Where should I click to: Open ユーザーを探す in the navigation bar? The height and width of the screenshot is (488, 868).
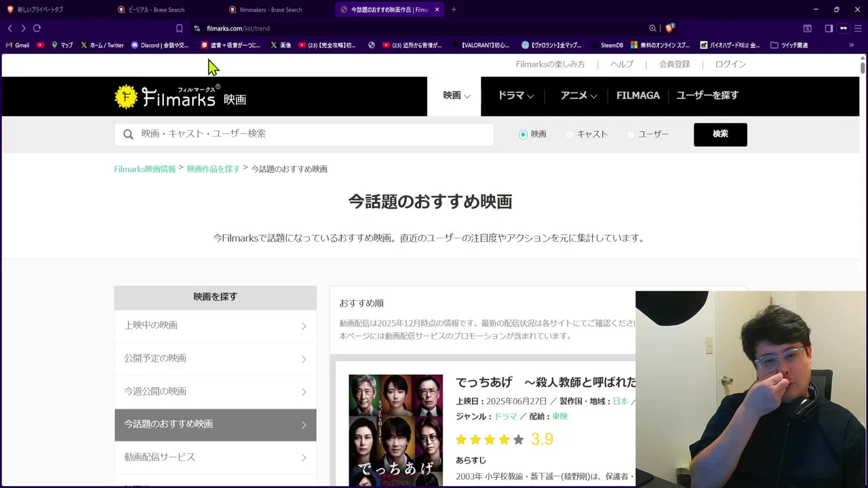point(707,96)
